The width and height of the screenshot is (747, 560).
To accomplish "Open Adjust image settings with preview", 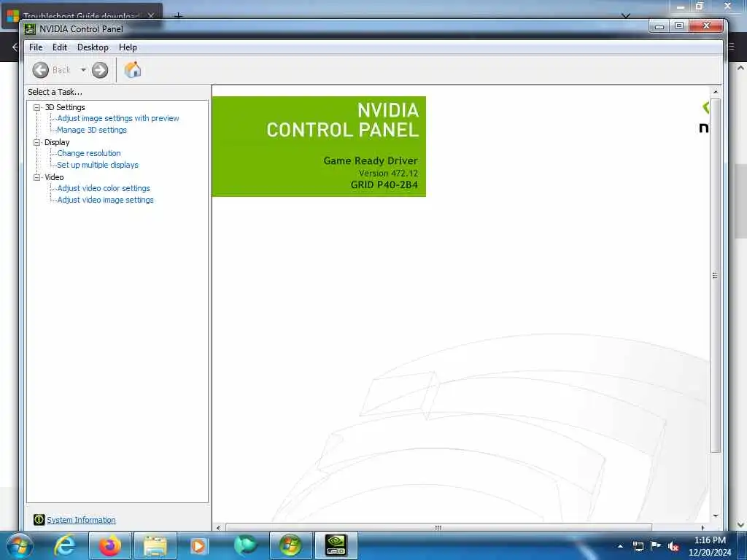I will pos(118,118).
